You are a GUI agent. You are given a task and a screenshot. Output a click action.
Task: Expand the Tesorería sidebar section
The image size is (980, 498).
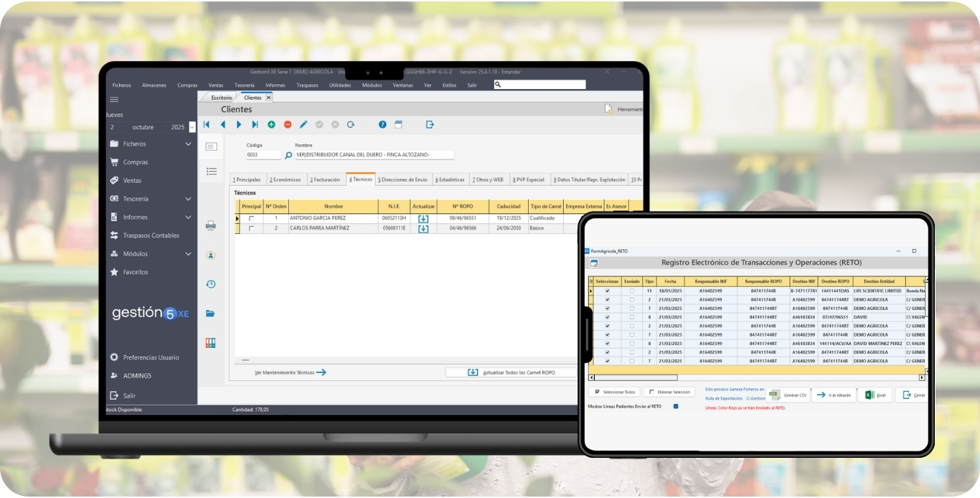[x=188, y=199]
